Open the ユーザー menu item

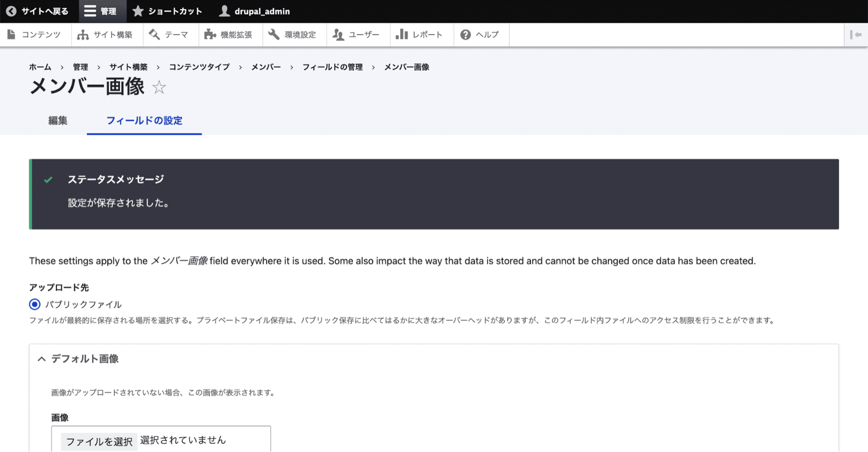358,35
